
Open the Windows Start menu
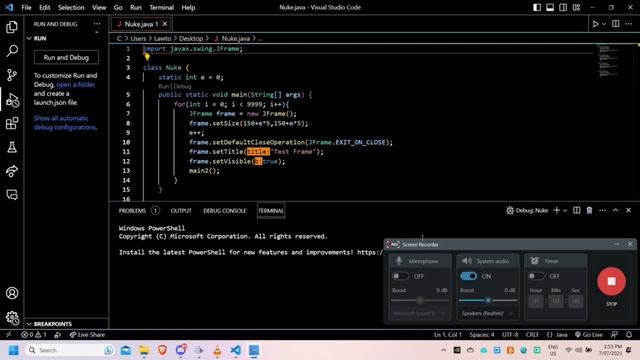click(x=13, y=350)
